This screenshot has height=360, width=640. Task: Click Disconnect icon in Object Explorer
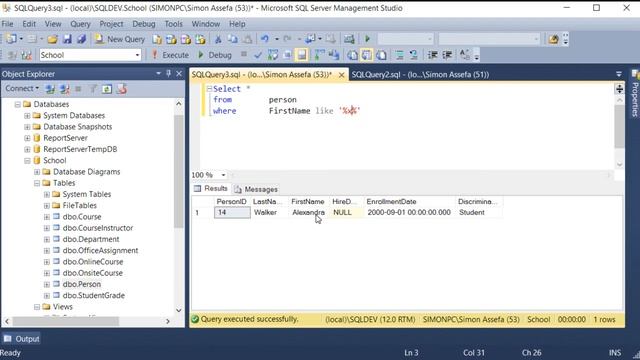(x=64, y=89)
